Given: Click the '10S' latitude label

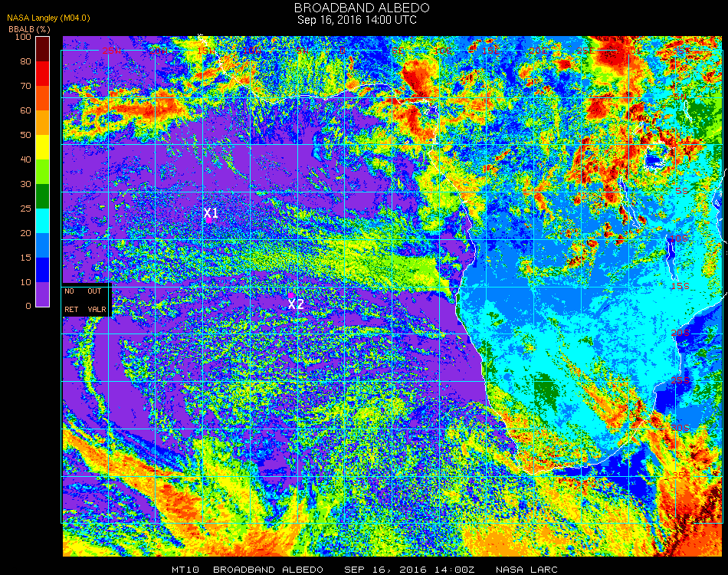Looking at the screenshot, I should click(679, 238).
